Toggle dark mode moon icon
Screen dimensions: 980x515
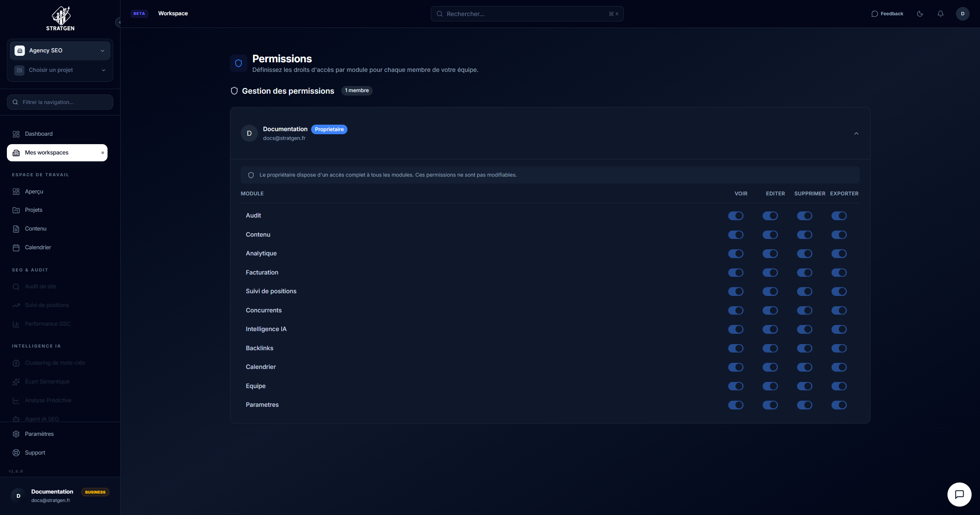coord(920,14)
